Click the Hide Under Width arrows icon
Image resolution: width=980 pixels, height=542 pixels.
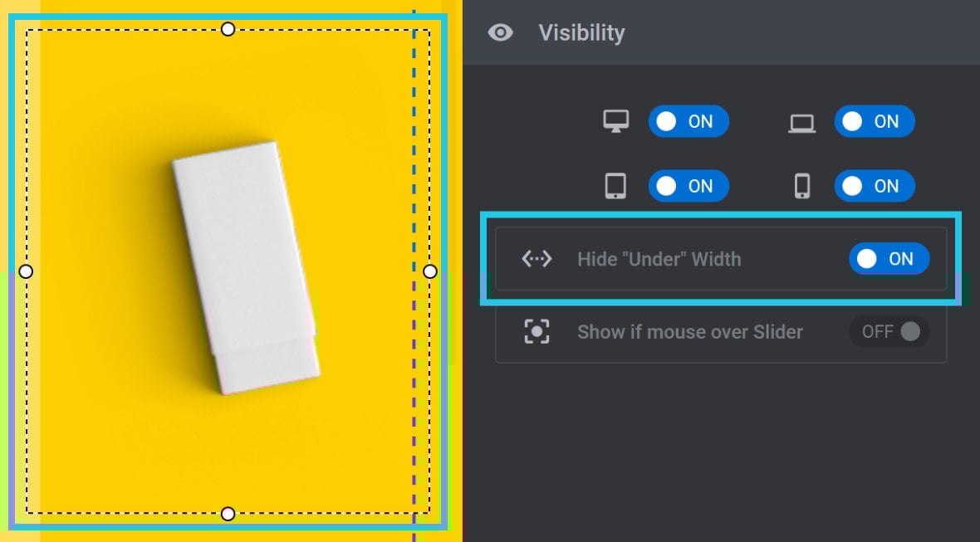(x=537, y=258)
